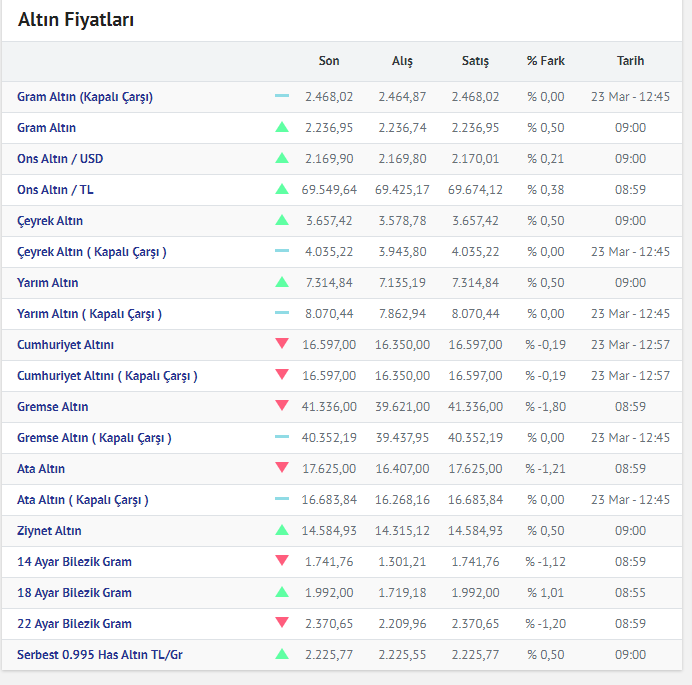The width and height of the screenshot is (692, 685).
Task: Click green up arrow in Ons Altın / USD row
Action: point(282,158)
